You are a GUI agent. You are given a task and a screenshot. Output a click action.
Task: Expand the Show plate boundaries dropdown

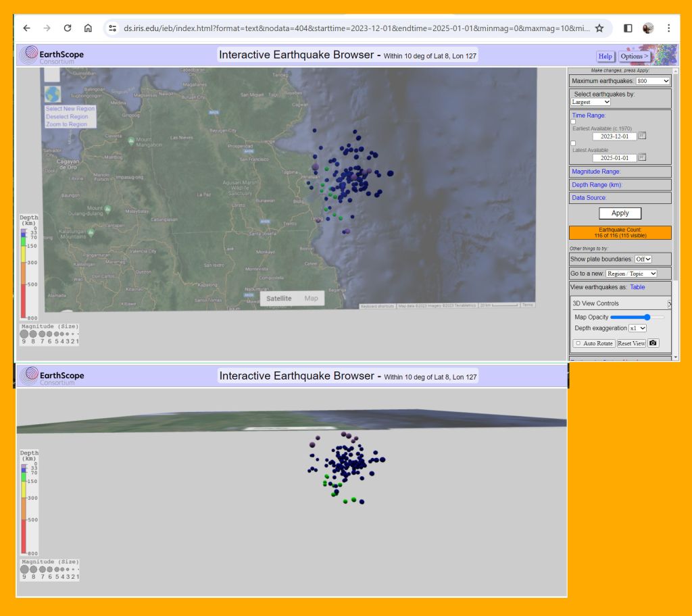pos(643,259)
